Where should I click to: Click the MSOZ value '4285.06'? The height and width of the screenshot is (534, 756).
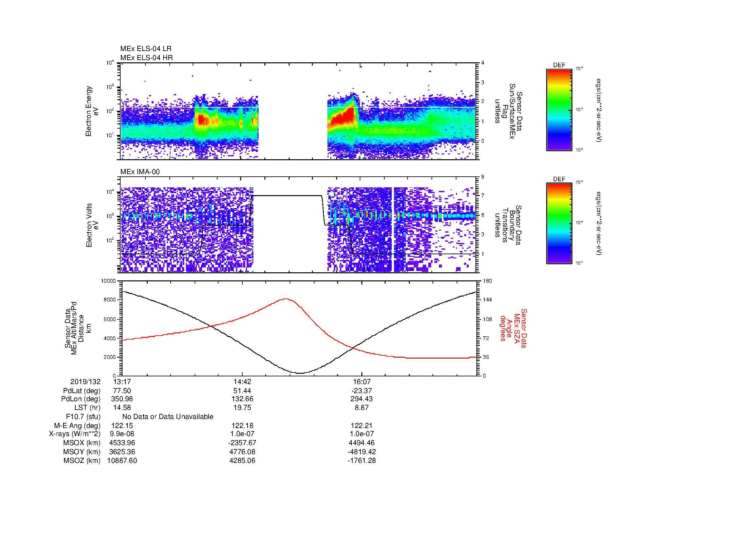pyautogui.click(x=242, y=461)
